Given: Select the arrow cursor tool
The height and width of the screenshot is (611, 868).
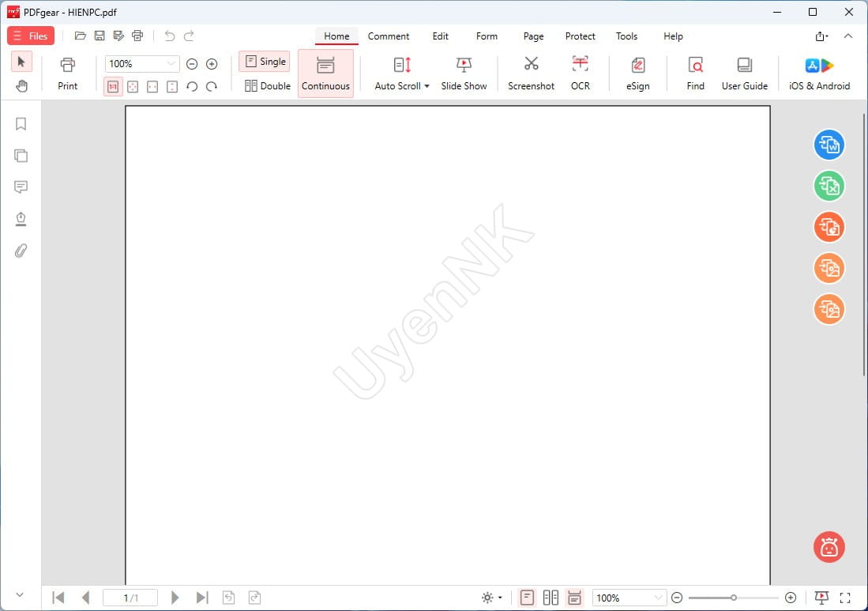Looking at the screenshot, I should (x=21, y=62).
